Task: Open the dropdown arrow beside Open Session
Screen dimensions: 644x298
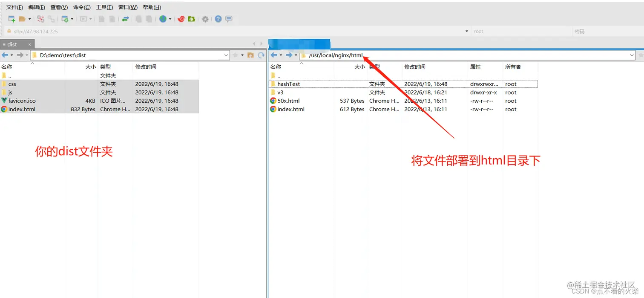Action: click(29, 19)
